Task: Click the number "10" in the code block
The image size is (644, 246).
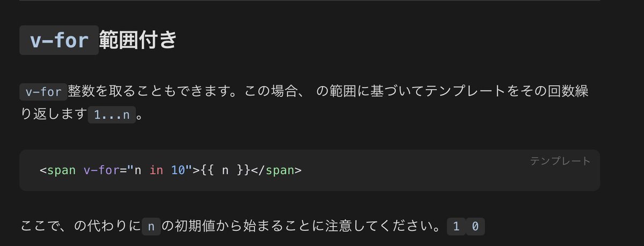Action: pos(178,170)
